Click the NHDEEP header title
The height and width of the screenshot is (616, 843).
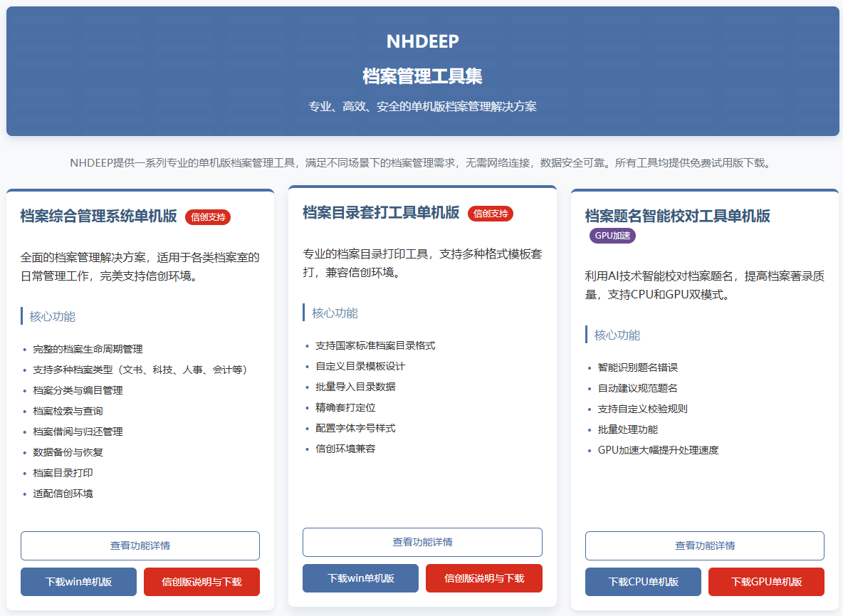click(x=423, y=41)
